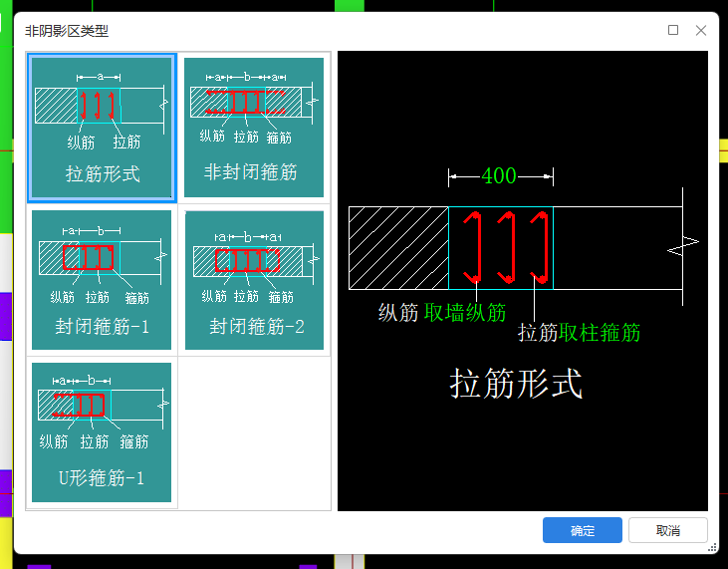
Task: Choose the U形箍筋-1 type thumbnail
Action: point(102,432)
